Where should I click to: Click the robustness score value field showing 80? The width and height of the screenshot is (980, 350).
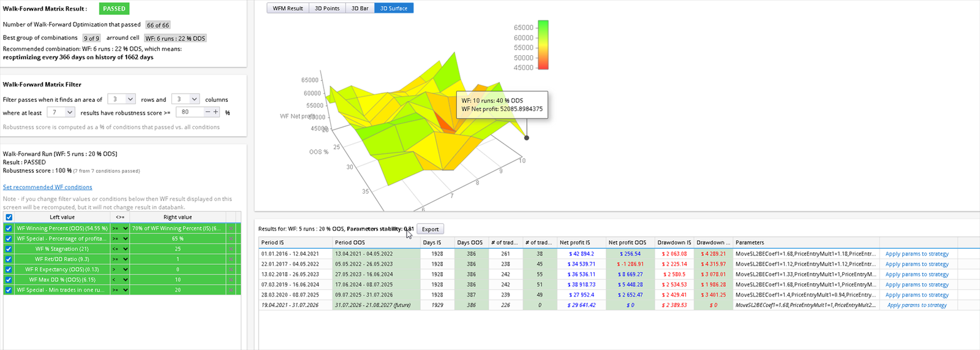[x=190, y=112]
